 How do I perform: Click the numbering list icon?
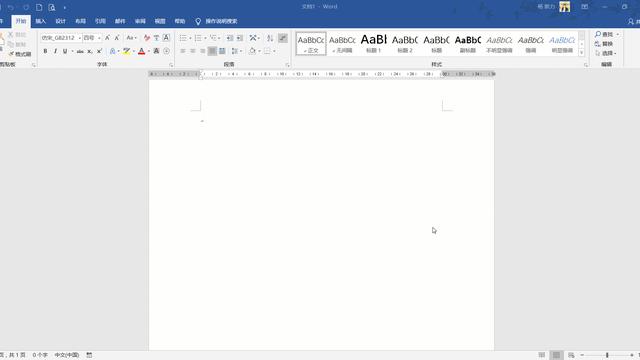point(198,38)
